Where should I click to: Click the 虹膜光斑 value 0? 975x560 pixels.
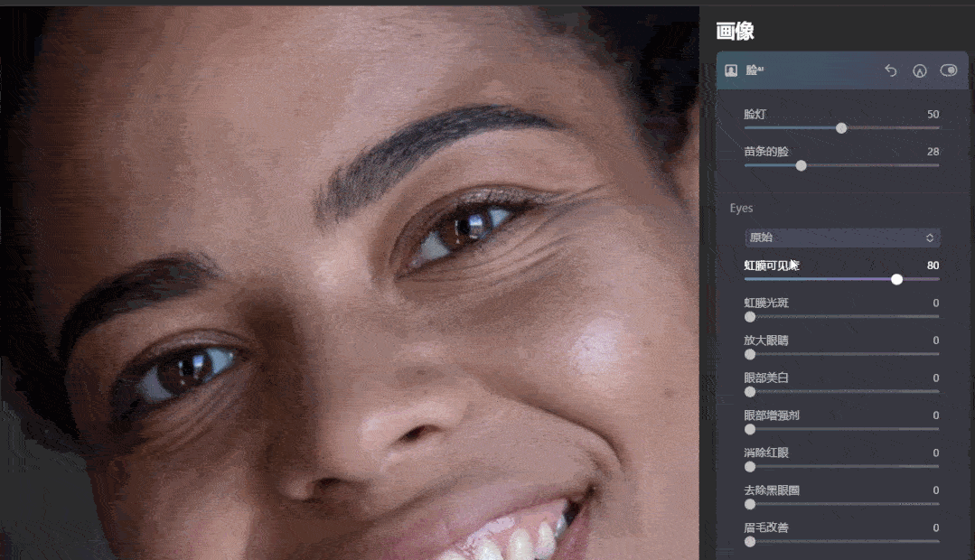coord(936,303)
